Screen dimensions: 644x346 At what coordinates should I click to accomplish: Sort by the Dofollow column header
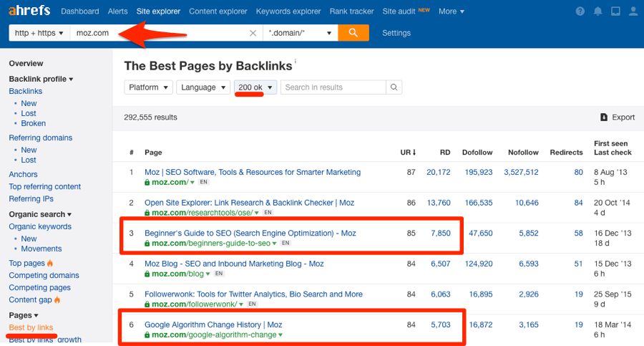[477, 152]
